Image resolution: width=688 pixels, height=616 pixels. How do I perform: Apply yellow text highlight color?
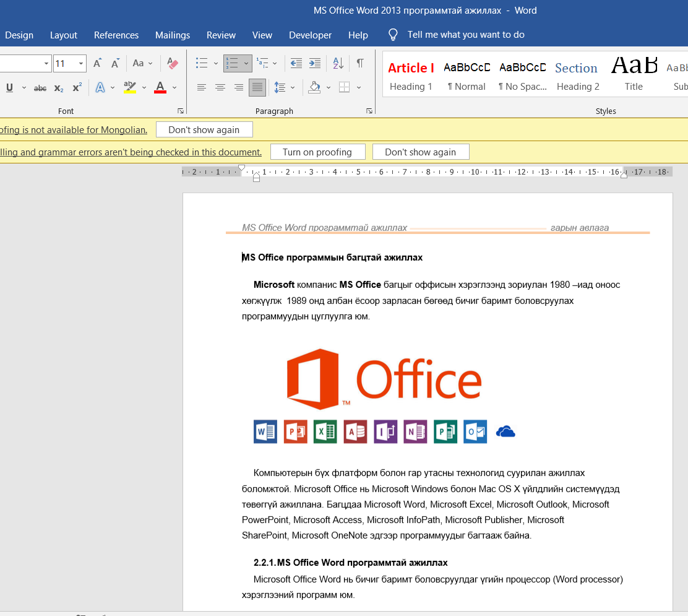(x=129, y=87)
